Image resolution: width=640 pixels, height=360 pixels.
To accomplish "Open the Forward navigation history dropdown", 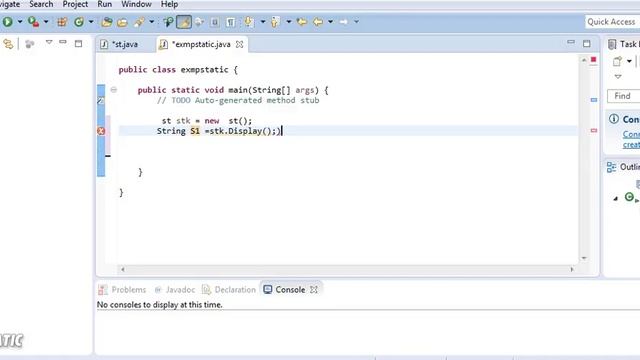I will [x=356, y=22].
